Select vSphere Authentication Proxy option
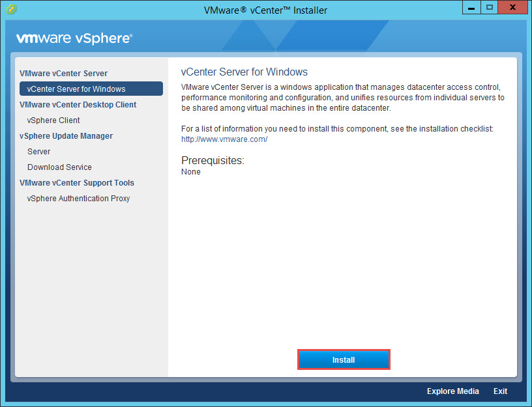 click(x=78, y=198)
